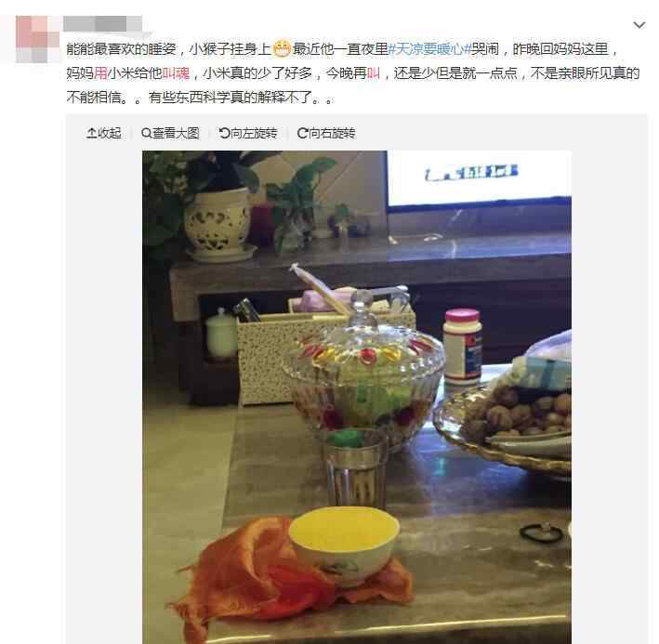659x644 pixels.
Task: Click the counterclockwise rotate arrow icon
Action: pyautogui.click(x=224, y=133)
